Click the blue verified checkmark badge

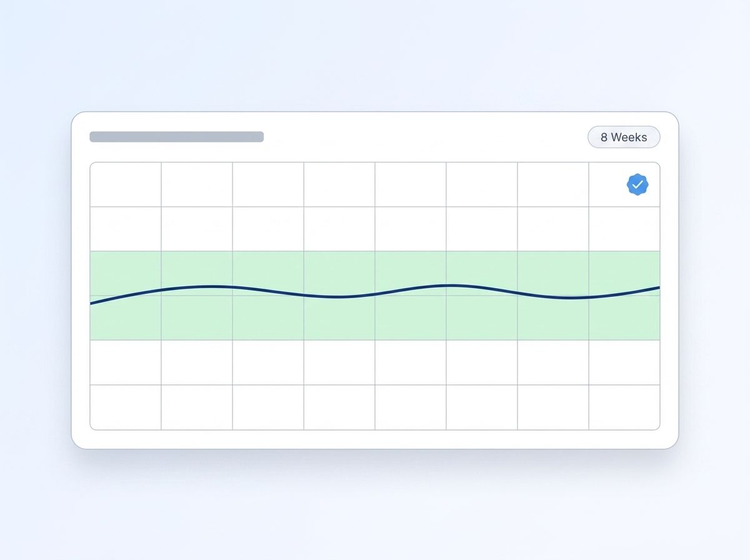(637, 184)
